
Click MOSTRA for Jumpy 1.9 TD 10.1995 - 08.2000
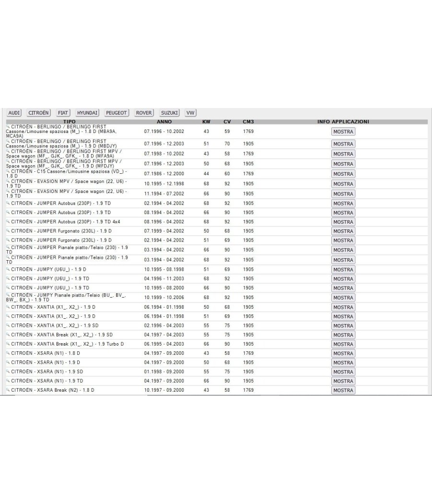coord(343,288)
